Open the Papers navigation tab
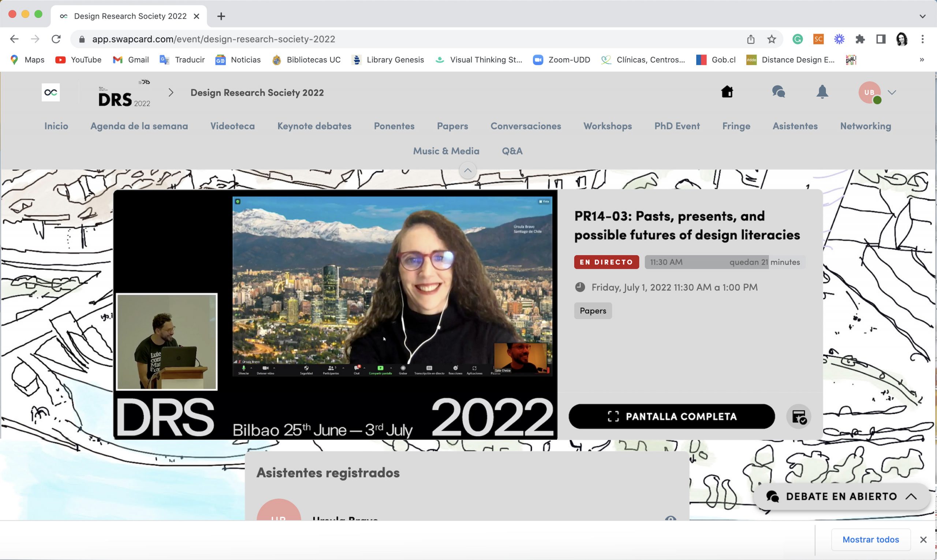Viewport: 937px width, 560px height. (452, 126)
